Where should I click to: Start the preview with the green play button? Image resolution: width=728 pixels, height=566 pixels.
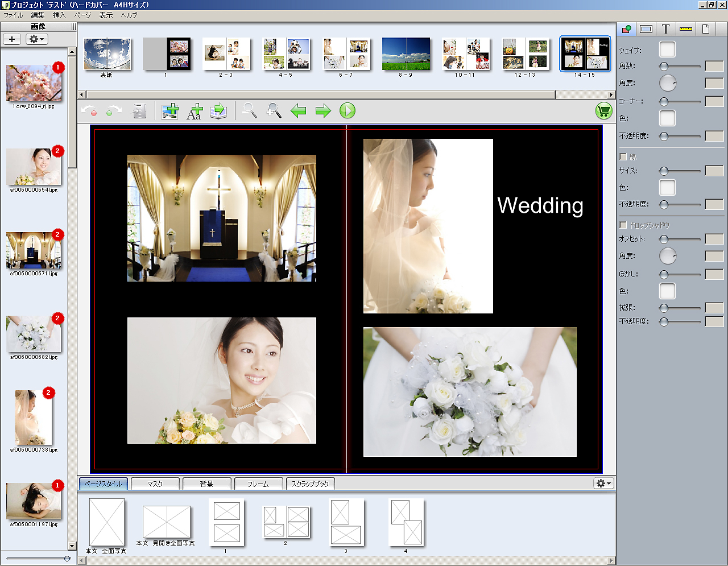coord(348,110)
